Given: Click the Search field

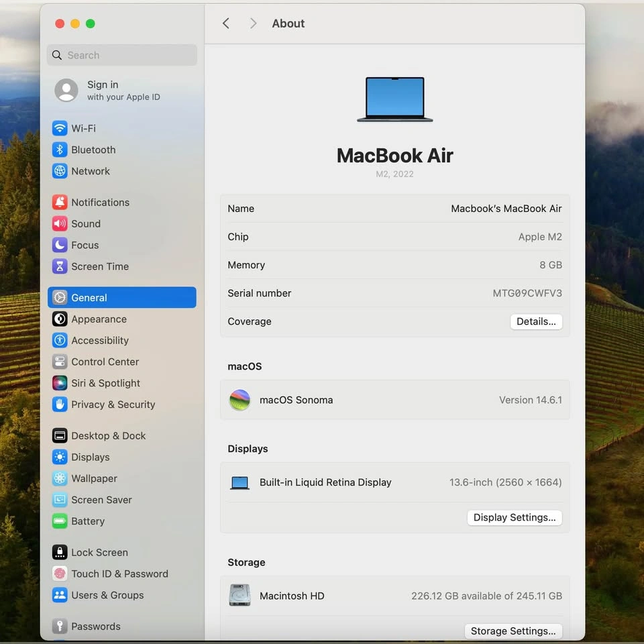Looking at the screenshot, I should pos(122,55).
